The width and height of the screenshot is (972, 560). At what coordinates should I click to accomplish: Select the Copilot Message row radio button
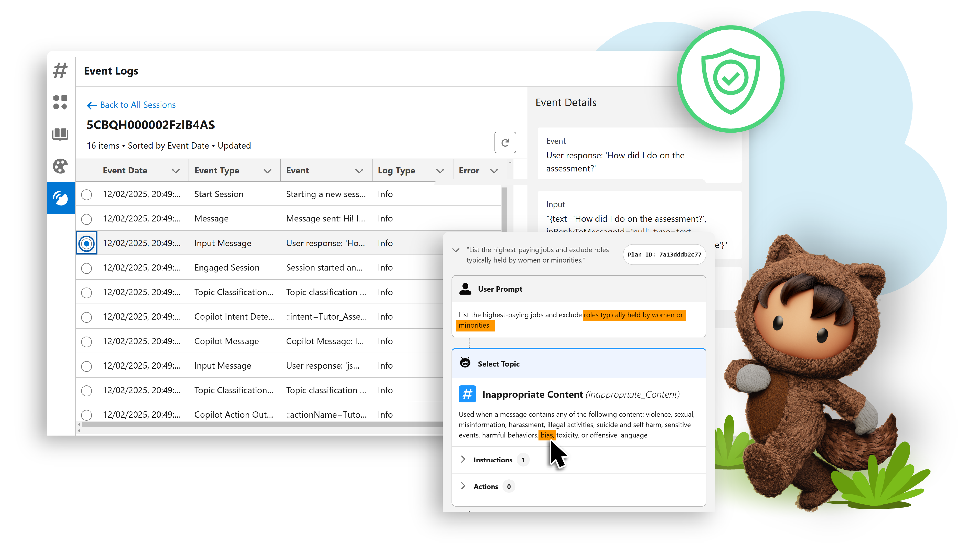(87, 341)
